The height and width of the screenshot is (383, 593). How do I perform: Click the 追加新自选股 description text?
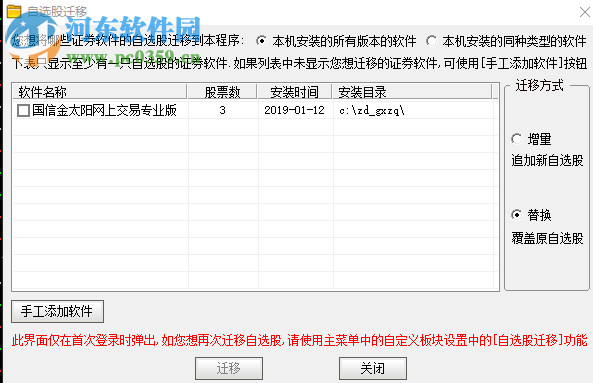[547, 161]
